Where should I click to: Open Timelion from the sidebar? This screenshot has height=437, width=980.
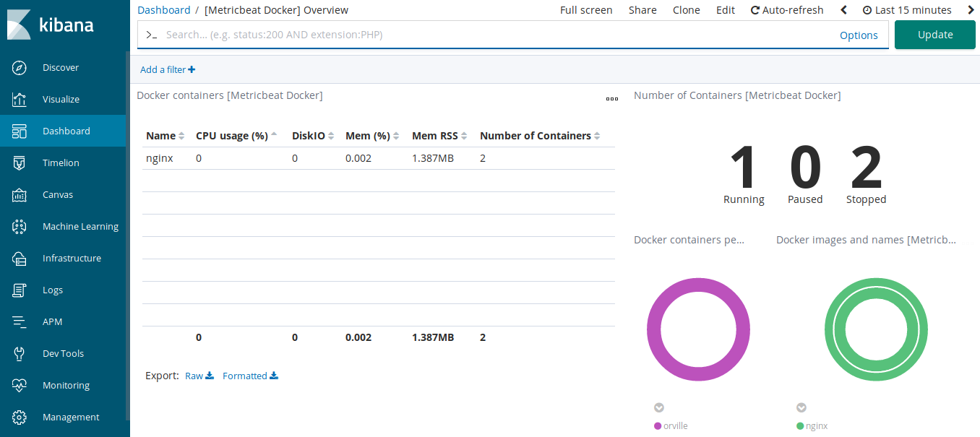tap(59, 163)
